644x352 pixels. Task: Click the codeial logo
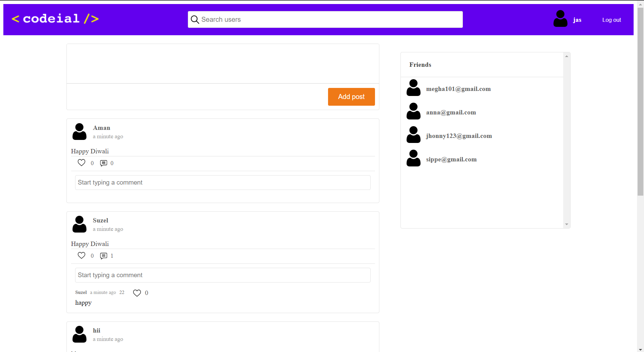55,19
